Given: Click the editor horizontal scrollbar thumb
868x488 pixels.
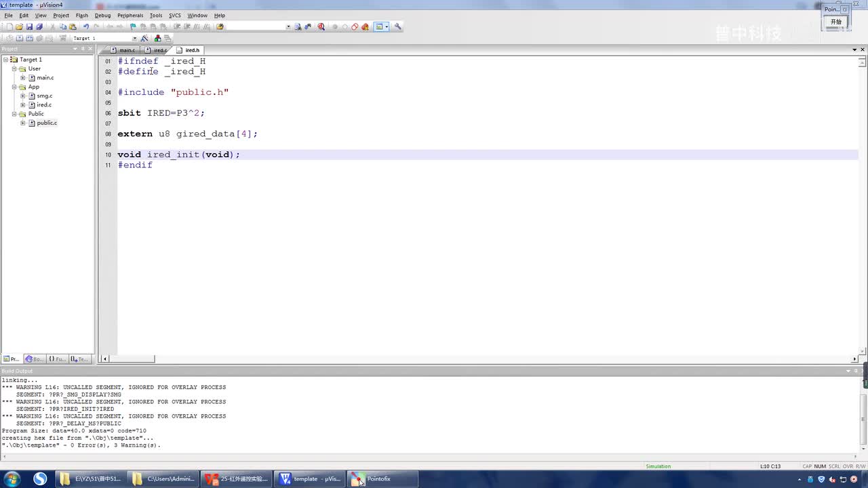Looking at the screenshot, I should (x=132, y=359).
